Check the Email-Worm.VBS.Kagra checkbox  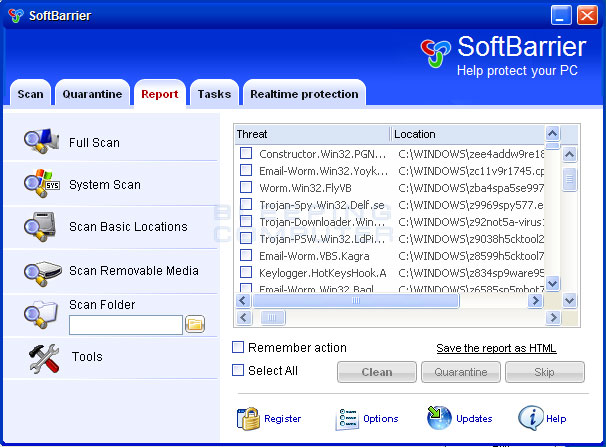pyautogui.click(x=246, y=255)
